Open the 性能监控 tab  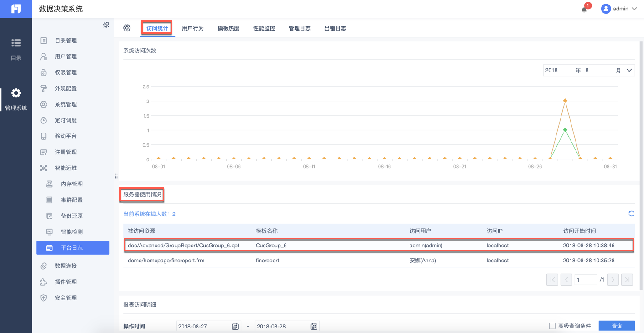tap(264, 28)
